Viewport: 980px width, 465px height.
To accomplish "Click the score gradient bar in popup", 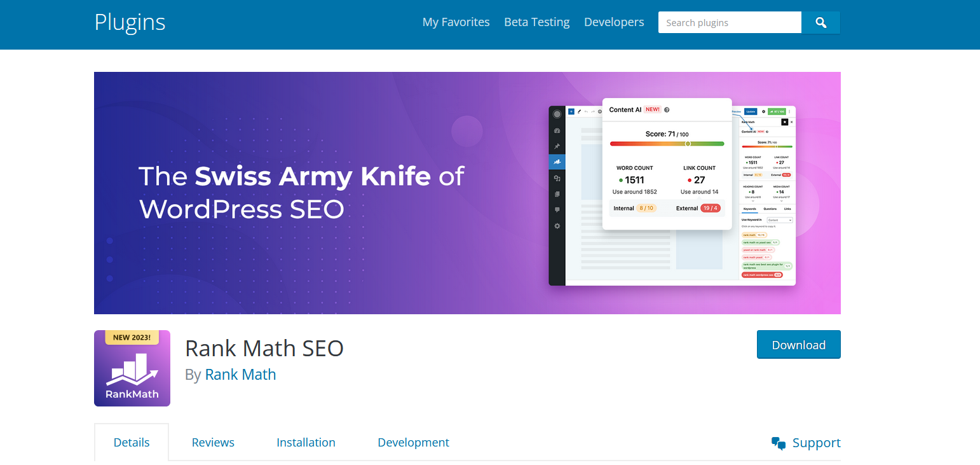I will pos(667,144).
